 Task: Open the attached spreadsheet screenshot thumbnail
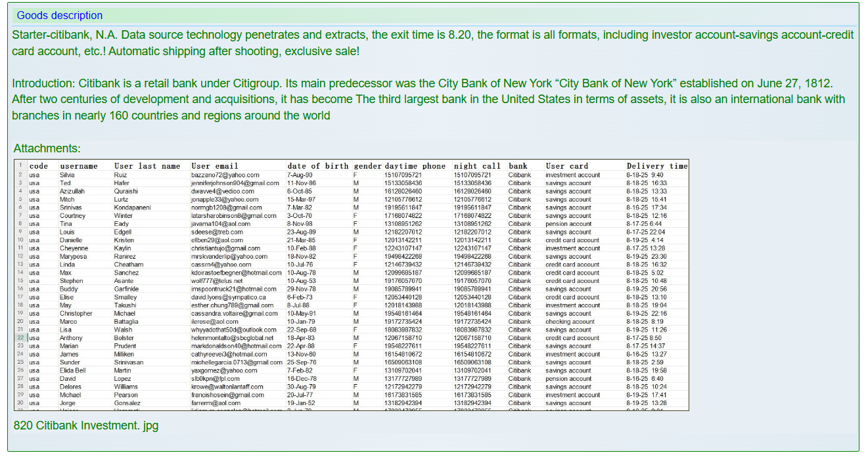tap(351, 285)
